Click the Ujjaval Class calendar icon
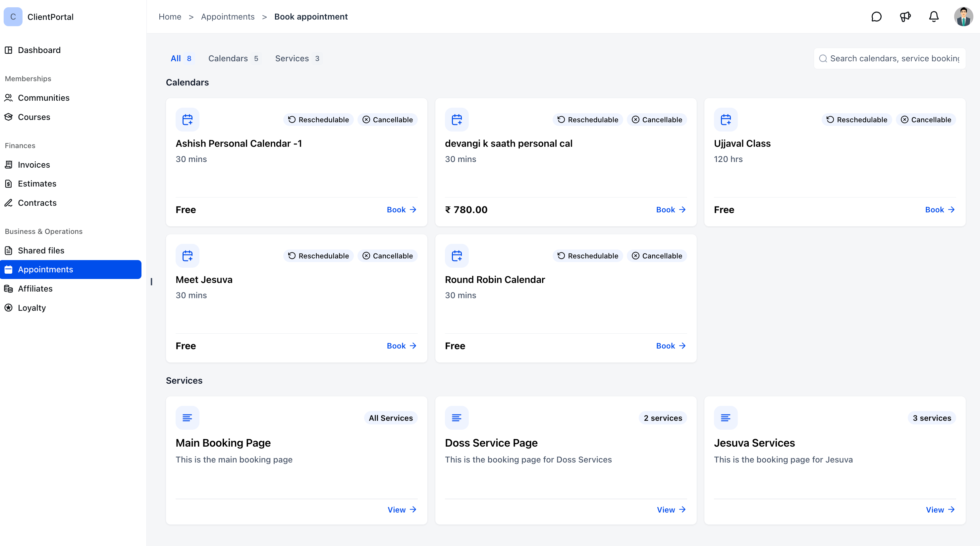The height and width of the screenshot is (546, 980). 726,120
